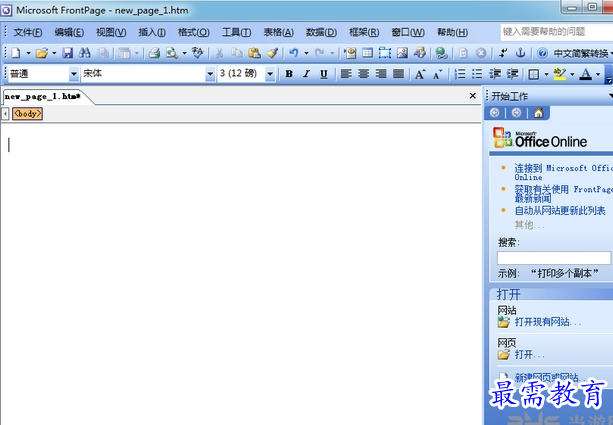613x425 pixels.
Task: Click the help question input box
Action: 557,32
